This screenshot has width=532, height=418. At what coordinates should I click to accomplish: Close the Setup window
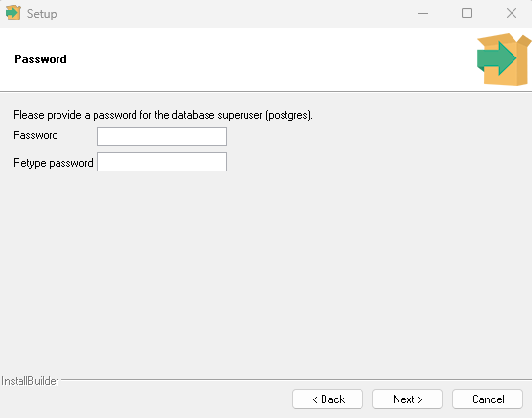coord(512,14)
